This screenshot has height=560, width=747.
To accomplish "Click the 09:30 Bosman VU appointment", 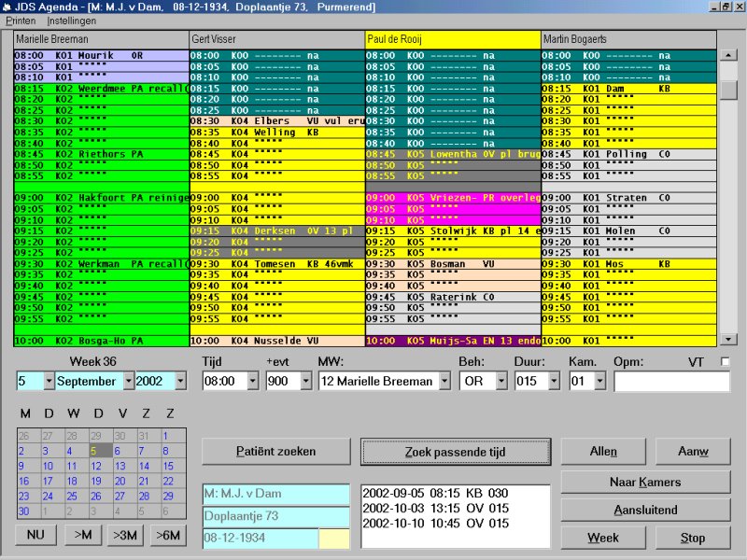I will pos(453,264).
